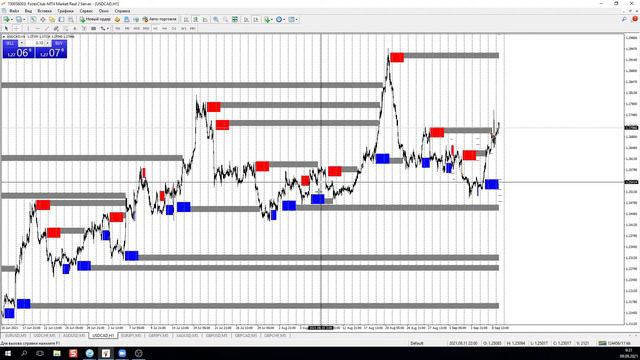Expand the arrows objects dropdown

[107, 29]
